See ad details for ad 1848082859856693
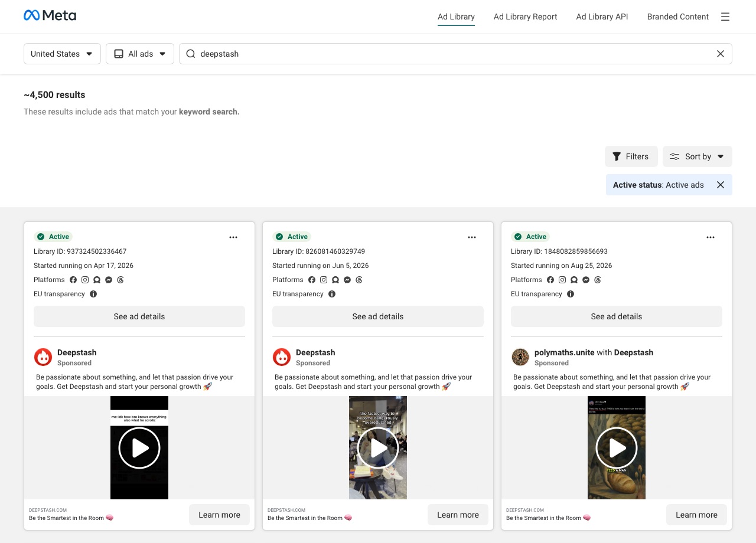The height and width of the screenshot is (543, 756). point(617,316)
